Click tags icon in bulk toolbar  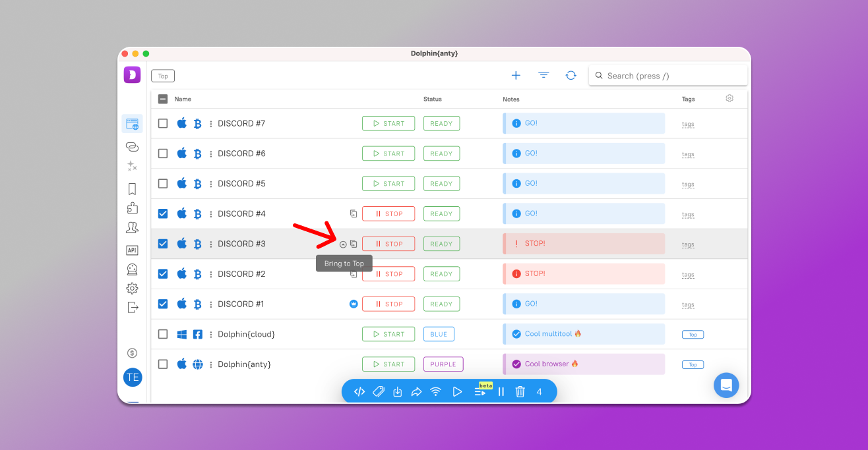379,391
